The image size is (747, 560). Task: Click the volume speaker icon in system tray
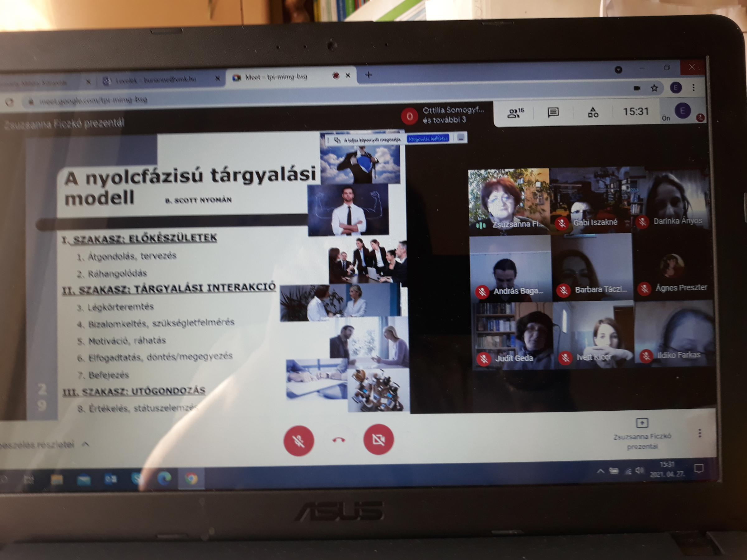point(639,470)
